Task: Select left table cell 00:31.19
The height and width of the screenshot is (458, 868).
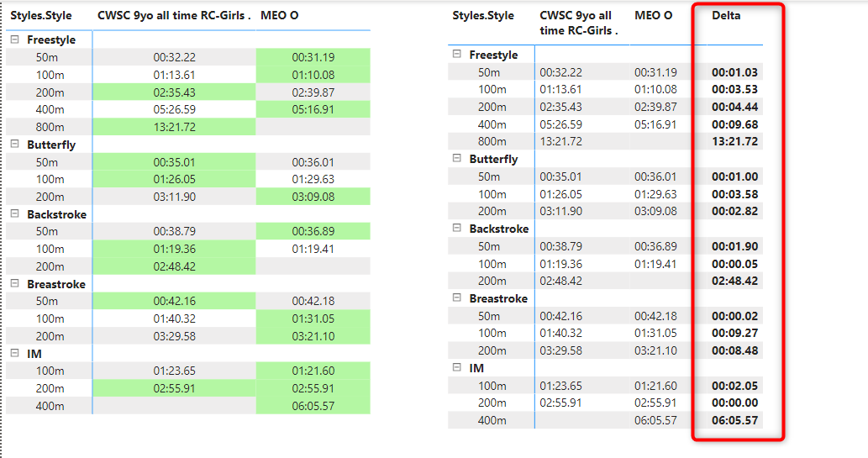Action: (x=313, y=57)
